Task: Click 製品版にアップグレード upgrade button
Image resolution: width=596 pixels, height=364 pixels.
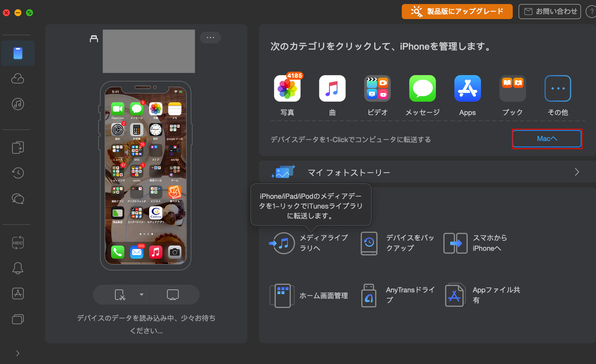Action: click(457, 12)
